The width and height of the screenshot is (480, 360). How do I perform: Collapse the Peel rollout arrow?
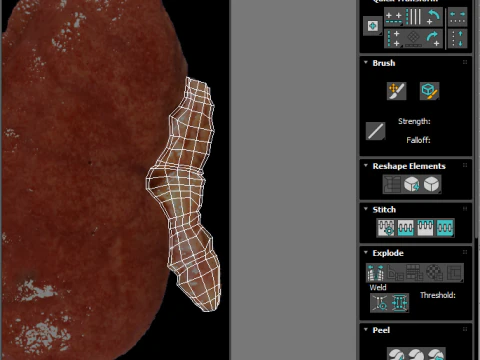point(366,329)
